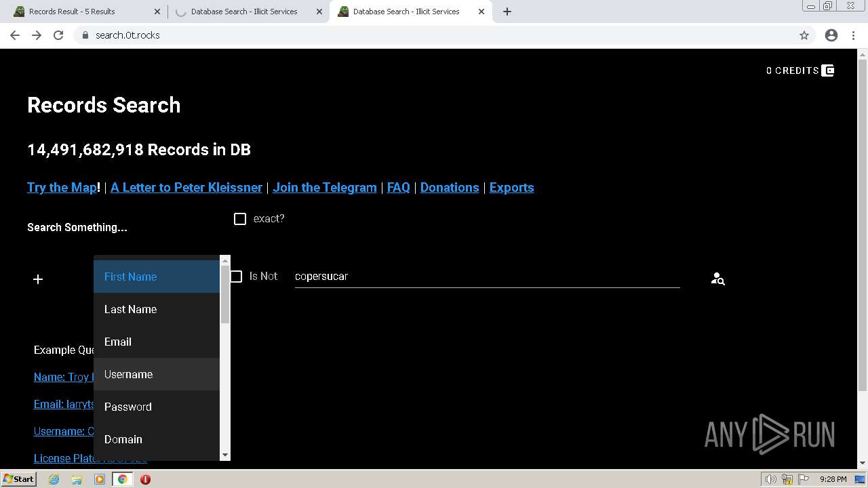Image resolution: width=868 pixels, height=488 pixels.
Task: Select Last Name from dropdown list
Action: (157, 309)
